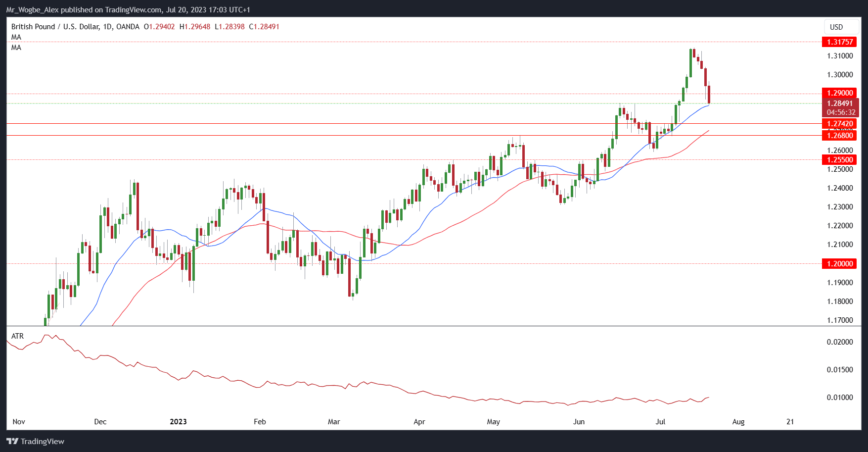Click the TradingView logo at bottom left
The width and height of the screenshot is (868, 452).
[x=35, y=441]
